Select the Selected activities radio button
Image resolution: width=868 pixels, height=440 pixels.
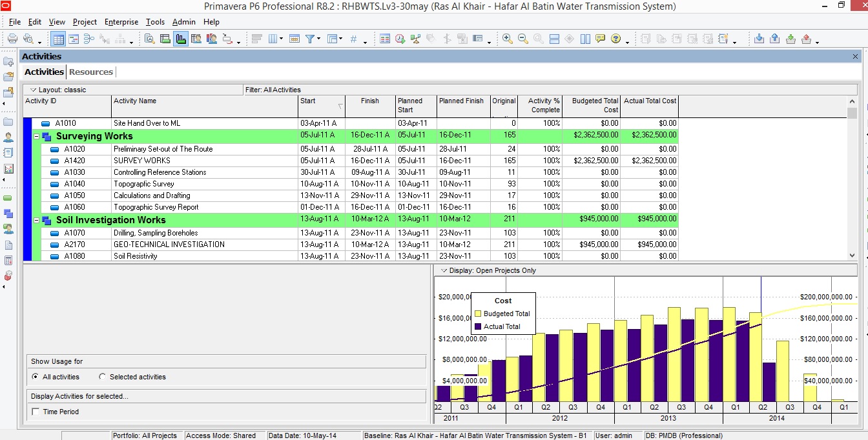pyautogui.click(x=103, y=377)
